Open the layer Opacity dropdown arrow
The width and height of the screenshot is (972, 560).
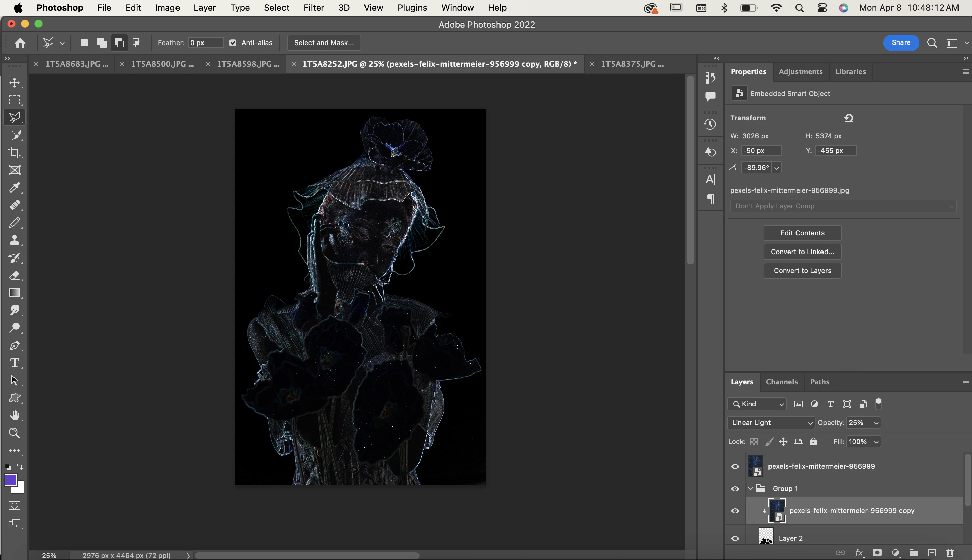pos(876,423)
